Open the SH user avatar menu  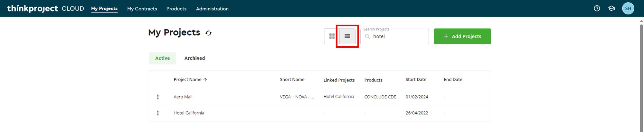[628, 9]
